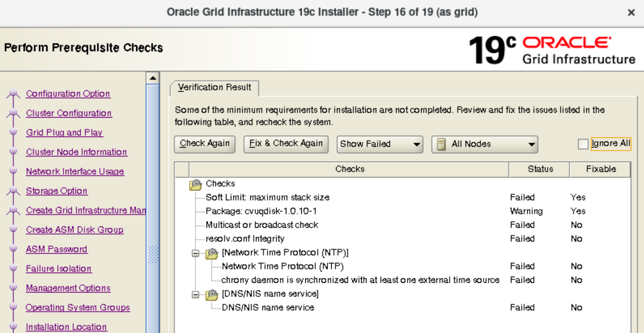Click the Yes fixable value for Soft Limit
The width and height of the screenshot is (644, 333).
[x=577, y=197]
